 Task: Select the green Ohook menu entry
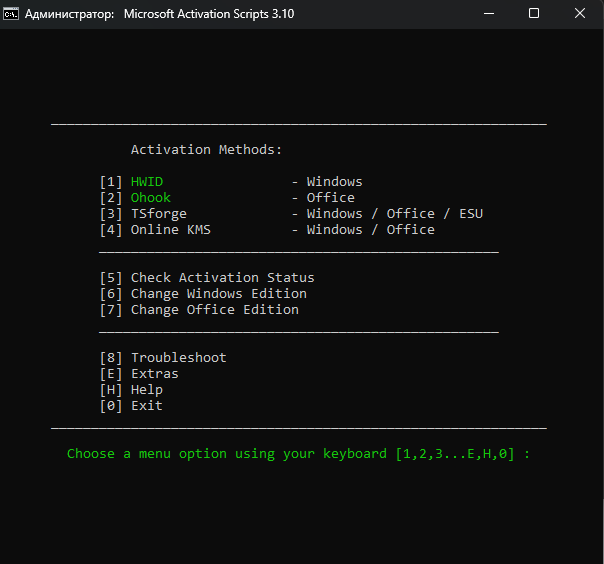pos(151,198)
